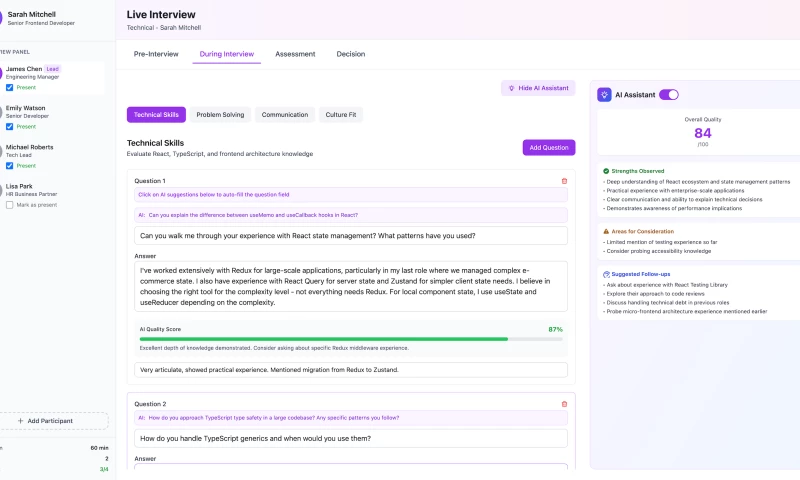Click 'Demonstrates awareness of performance implications'
Image resolution: width=800 pixels, height=480 pixels.
pyautogui.click(x=672, y=208)
